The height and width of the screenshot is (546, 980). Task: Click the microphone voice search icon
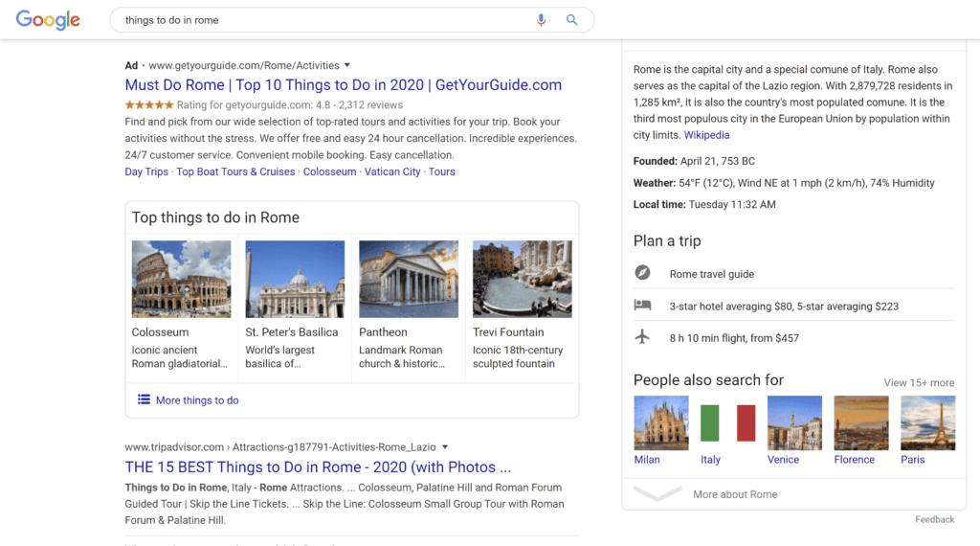coord(542,20)
